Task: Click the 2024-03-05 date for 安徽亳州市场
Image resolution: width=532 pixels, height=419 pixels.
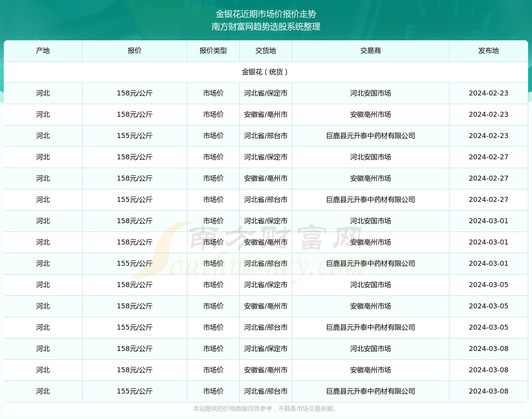Action: 488,306
